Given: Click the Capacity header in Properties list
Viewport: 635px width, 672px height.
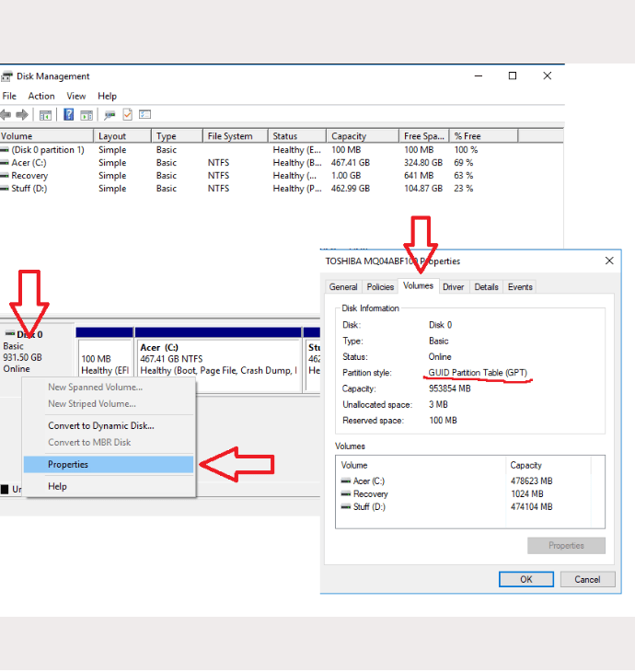Looking at the screenshot, I should point(548,466).
